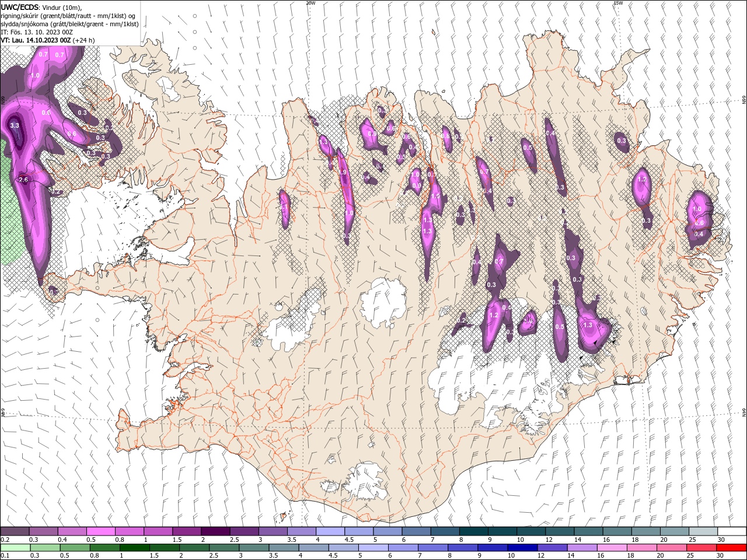Click the UWC/ECDS title text

(20, 6)
